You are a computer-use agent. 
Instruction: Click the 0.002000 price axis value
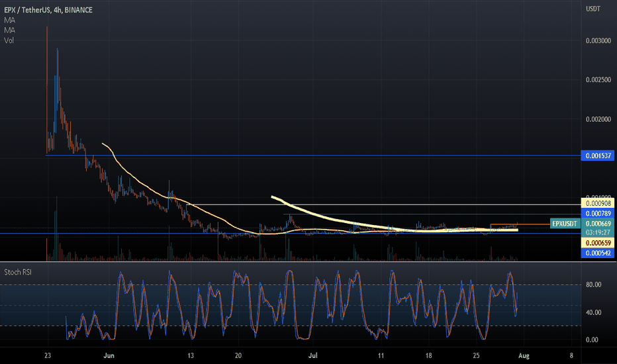pyautogui.click(x=598, y=119)
